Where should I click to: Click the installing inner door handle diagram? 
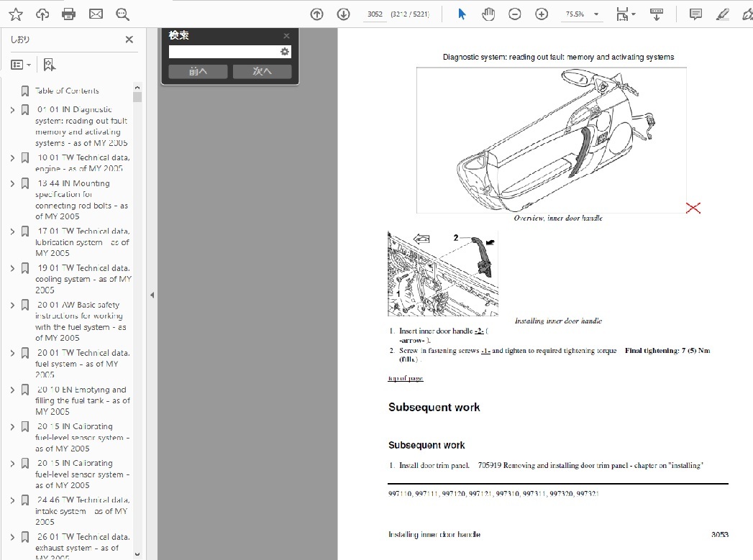(x=443, y=273)
